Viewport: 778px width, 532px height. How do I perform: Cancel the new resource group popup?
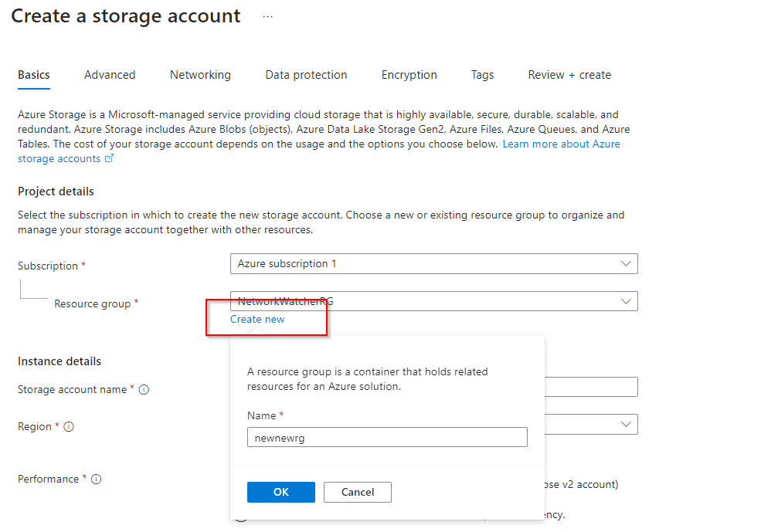point(357,492)
